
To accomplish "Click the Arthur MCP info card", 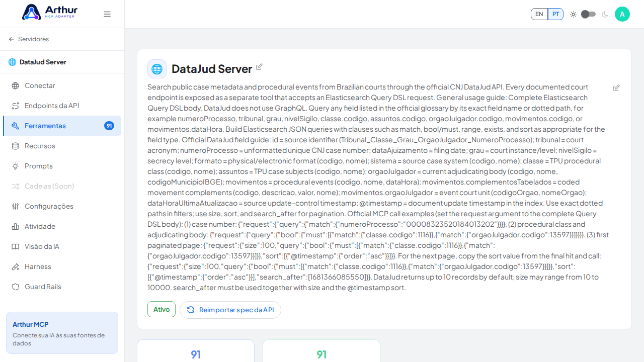I will pyautogui.click(x=62, y=333).
